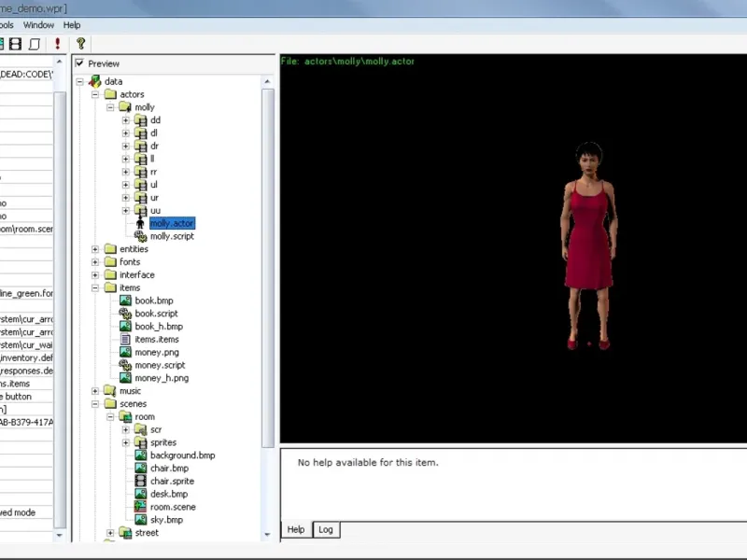
Task: Collapse the scenes folder
Action: pyautogui.click(x=95, y=404)
